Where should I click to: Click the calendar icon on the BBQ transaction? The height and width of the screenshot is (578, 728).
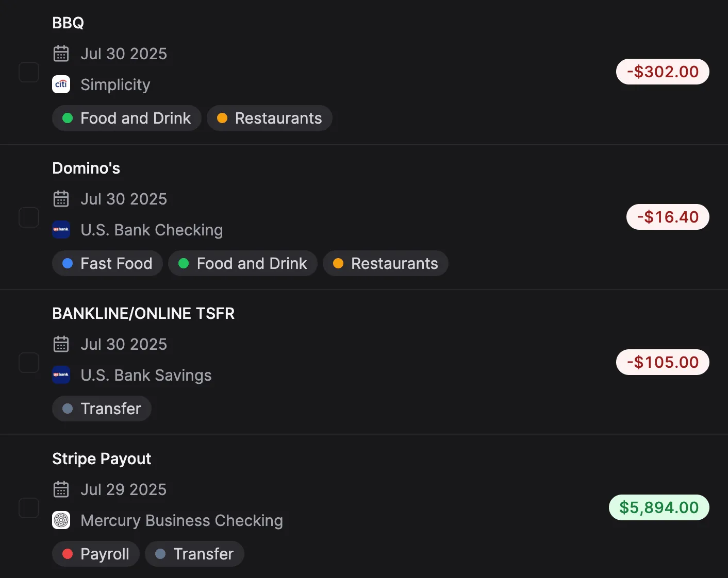pyautogui.click(x=61, y=53)
